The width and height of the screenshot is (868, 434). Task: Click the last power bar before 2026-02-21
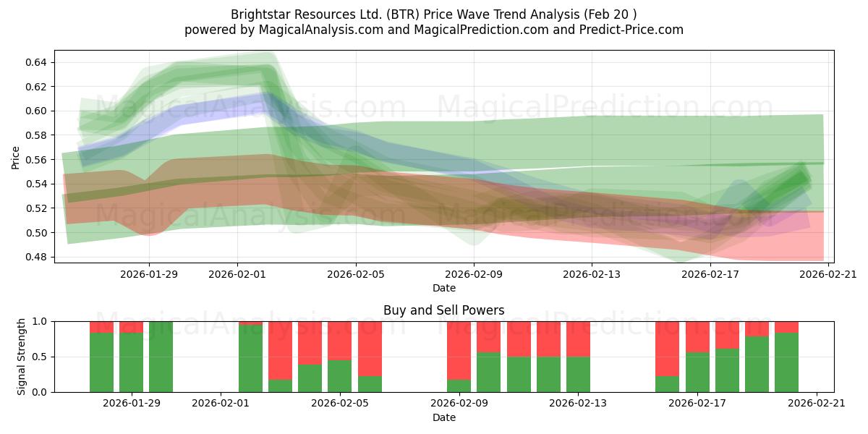[x=786, y=357]
